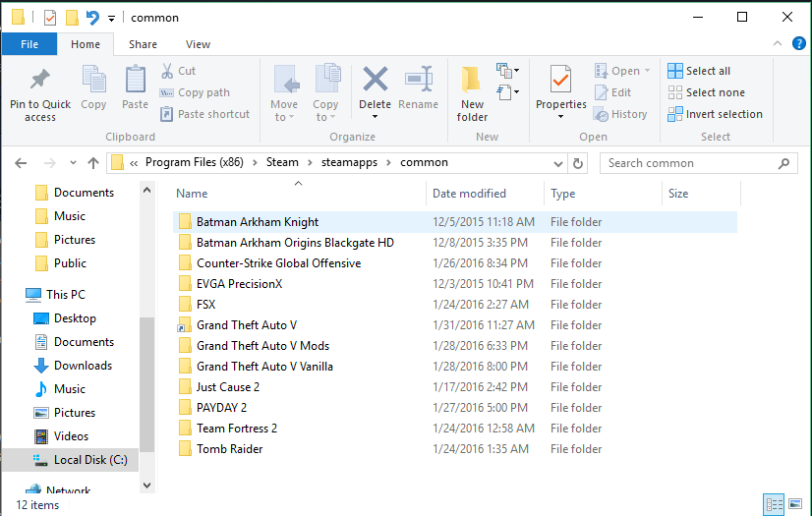Select the Tomb Raider folder
This screenshot has height=516, width=812.
[455, 449]
